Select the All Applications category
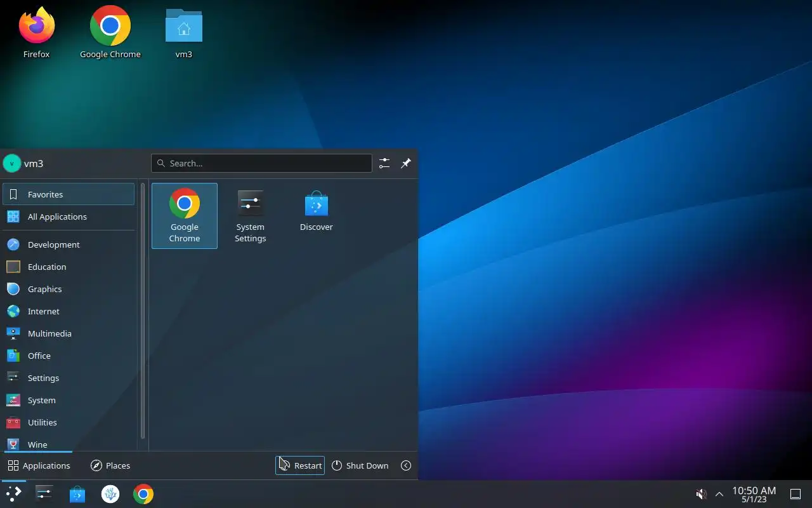Viewport: 812px width, 508px height. 69,217
